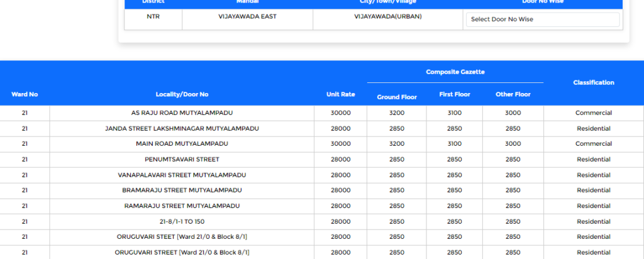Click the Ground Floor column header

click(x=396, y=96)
